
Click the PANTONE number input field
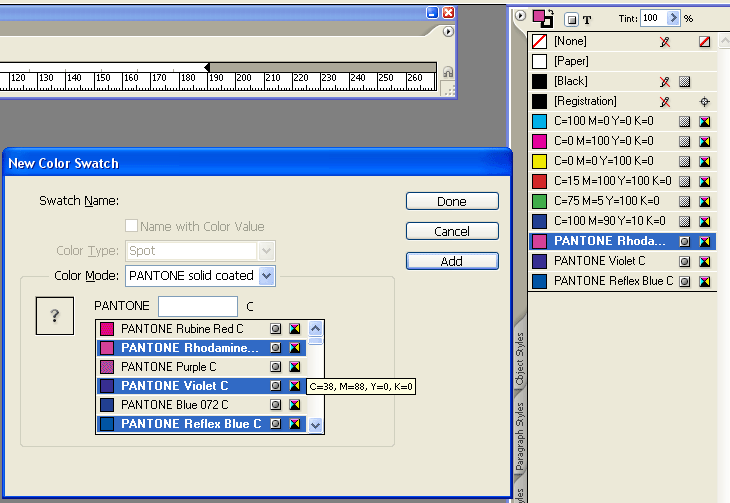(x=198, y=306)
